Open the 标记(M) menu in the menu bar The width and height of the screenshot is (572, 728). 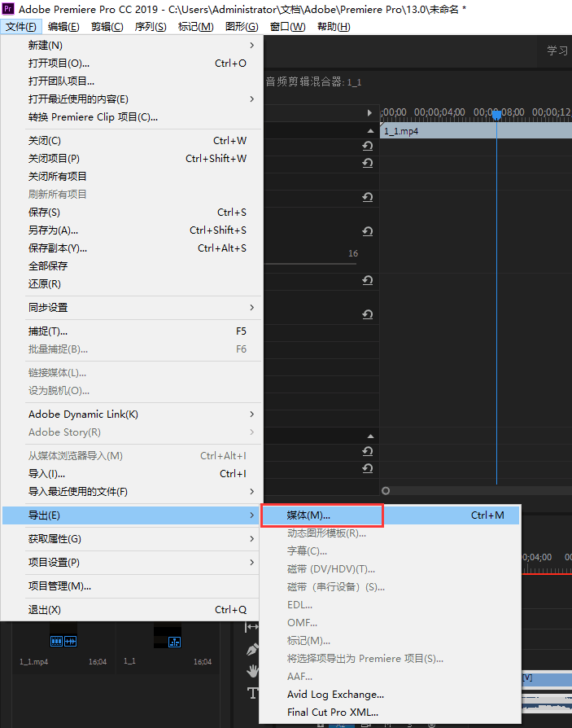tap(196, 26)
